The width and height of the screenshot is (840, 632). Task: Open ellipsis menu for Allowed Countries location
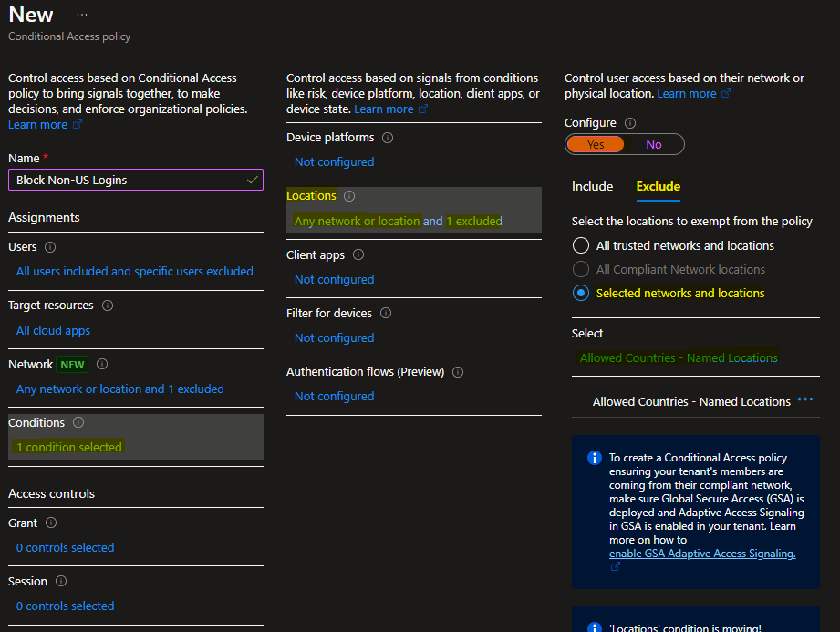[x=804, y=400]
